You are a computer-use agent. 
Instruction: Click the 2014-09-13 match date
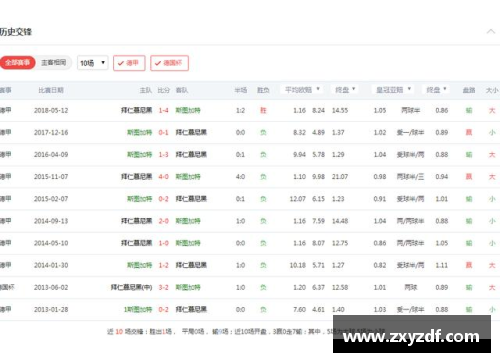coord(51,221)
